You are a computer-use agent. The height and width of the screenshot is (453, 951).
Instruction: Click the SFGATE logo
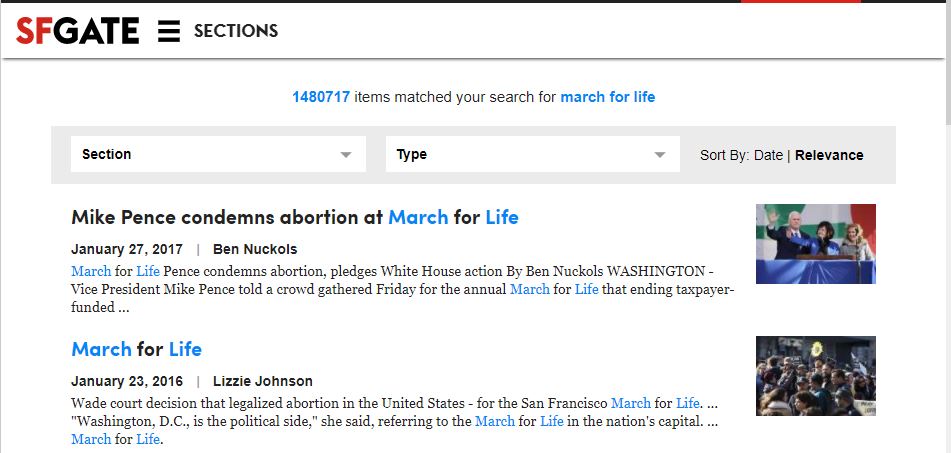coord(77,30)
